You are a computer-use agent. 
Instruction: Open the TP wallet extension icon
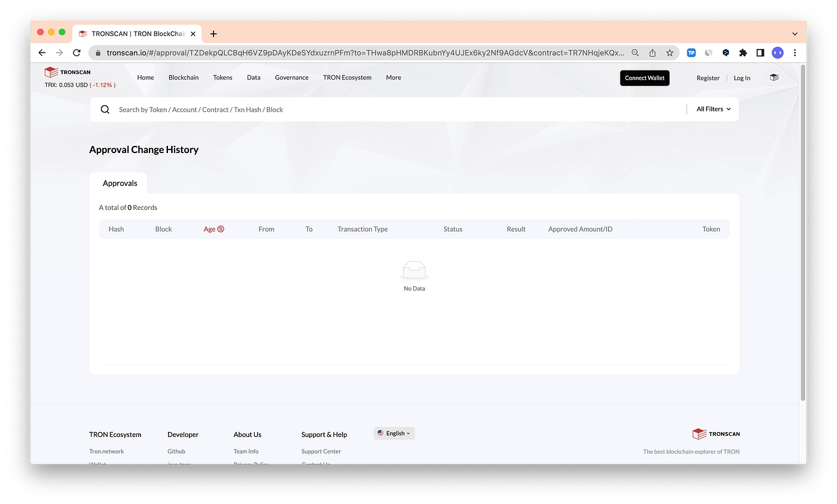pos(691,53)
